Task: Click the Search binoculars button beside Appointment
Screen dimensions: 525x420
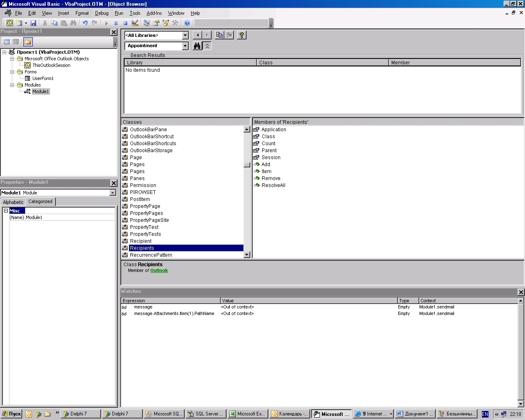Action: point(197,46)
